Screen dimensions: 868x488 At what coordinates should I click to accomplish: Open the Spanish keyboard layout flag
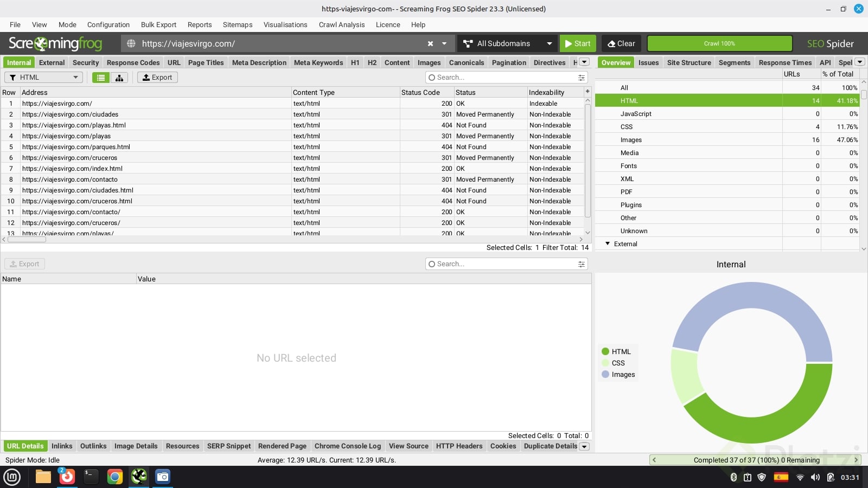coord(781,477)
